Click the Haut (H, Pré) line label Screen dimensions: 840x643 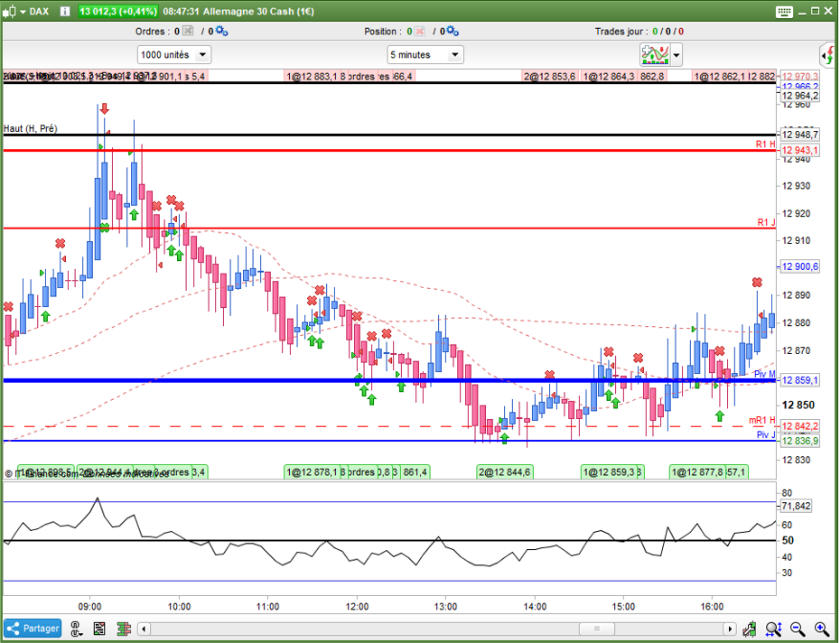(31, 128)
